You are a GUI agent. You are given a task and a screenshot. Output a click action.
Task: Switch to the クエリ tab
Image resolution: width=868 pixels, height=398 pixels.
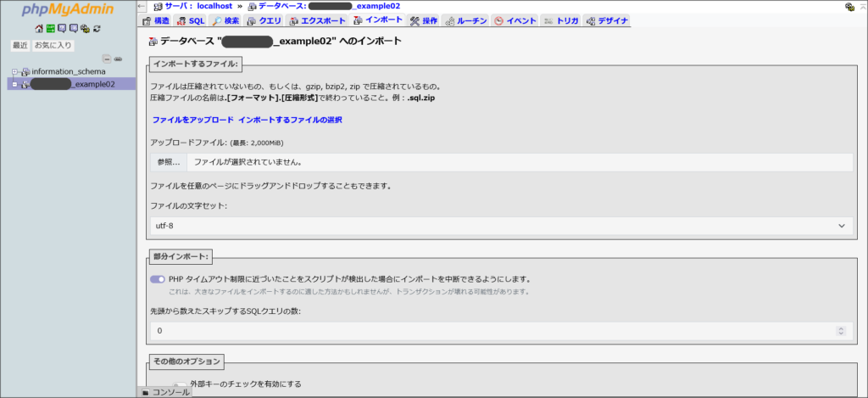click(x=264, y=21)
